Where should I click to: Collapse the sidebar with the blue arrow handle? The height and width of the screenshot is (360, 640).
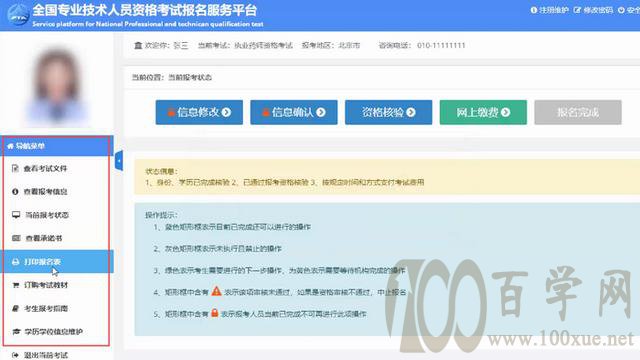pos(119,160)
